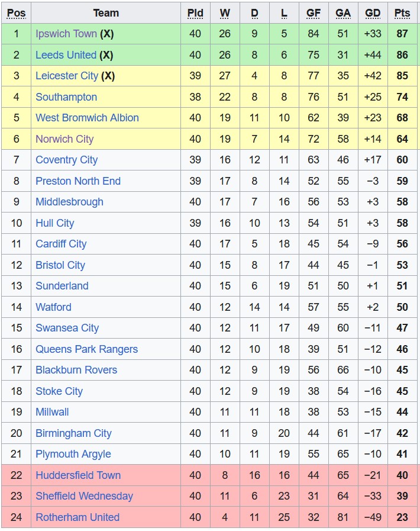Image resolution: width=420 pixels, height=531 pixels.
Task: Open Preston North End link
Action: [77, 181]
